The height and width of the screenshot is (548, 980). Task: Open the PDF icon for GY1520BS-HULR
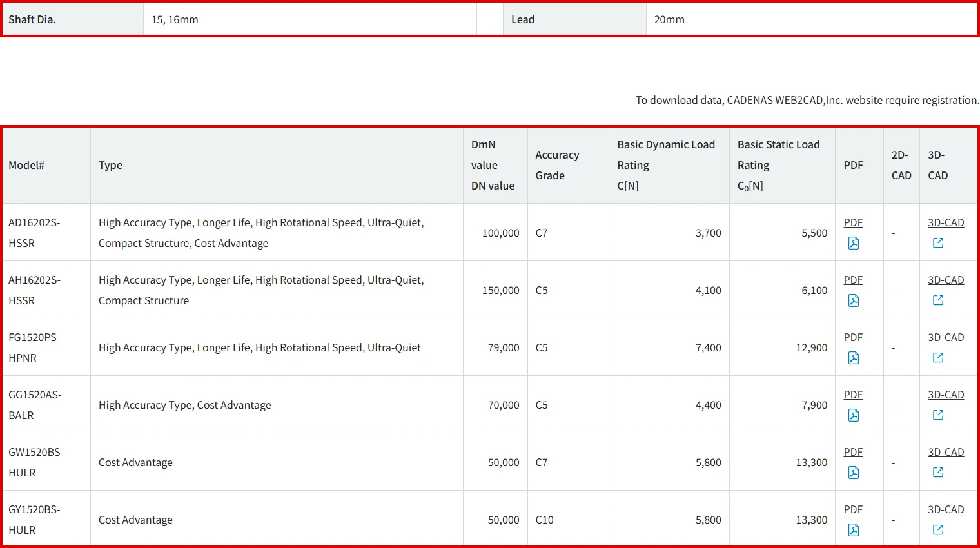pos(853,530)
